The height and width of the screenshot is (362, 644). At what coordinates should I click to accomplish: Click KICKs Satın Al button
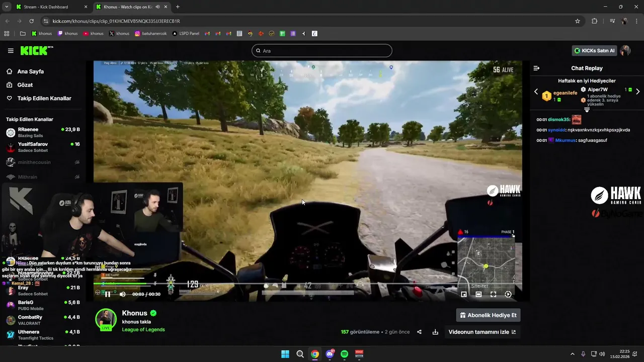[x=594, y=51]
